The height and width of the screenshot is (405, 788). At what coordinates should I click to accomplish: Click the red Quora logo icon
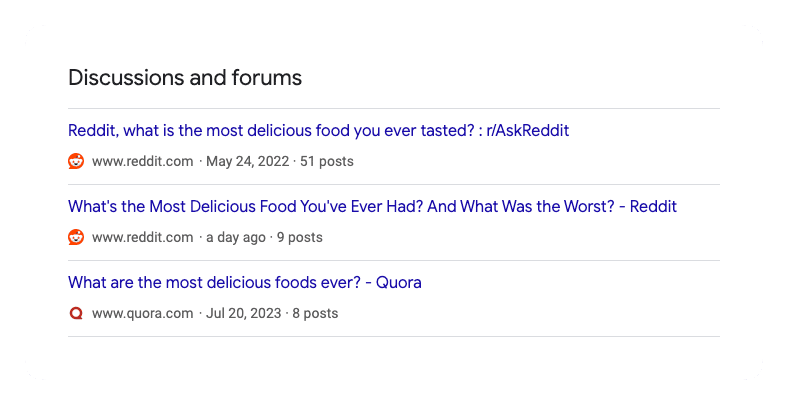click(76, 313)
